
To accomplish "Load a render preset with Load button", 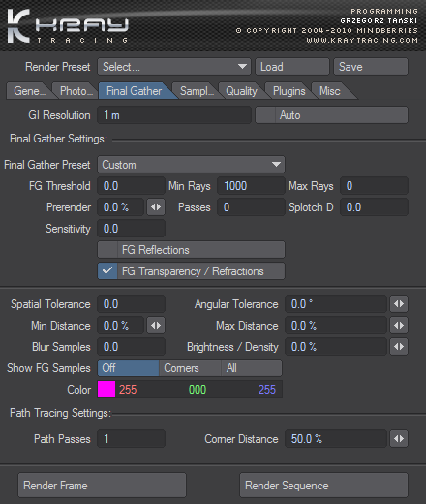I will 292,67.
